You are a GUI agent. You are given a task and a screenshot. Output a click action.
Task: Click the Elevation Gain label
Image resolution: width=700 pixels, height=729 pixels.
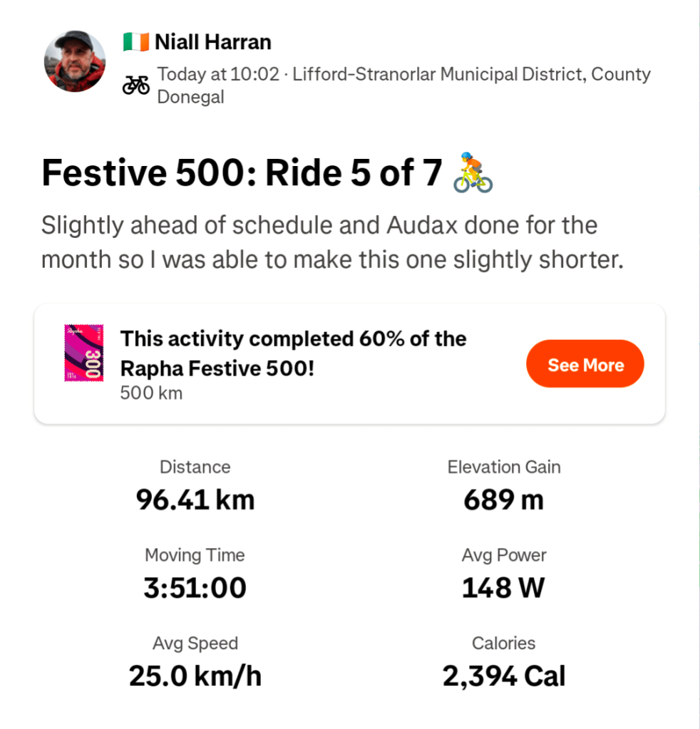[503, 467]
